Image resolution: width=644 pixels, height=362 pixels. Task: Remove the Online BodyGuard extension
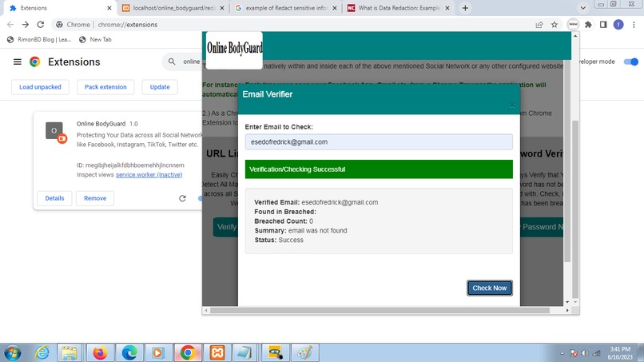click(95, 198)
